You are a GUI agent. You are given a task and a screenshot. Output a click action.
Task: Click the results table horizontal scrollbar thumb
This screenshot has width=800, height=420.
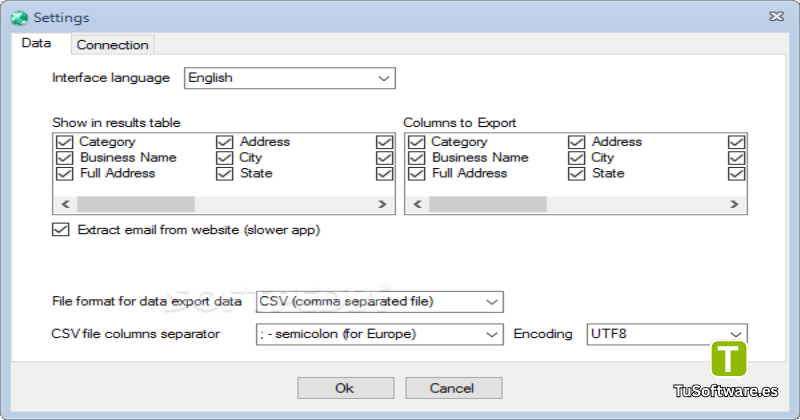pyautogui.click(x=136, y=204)
